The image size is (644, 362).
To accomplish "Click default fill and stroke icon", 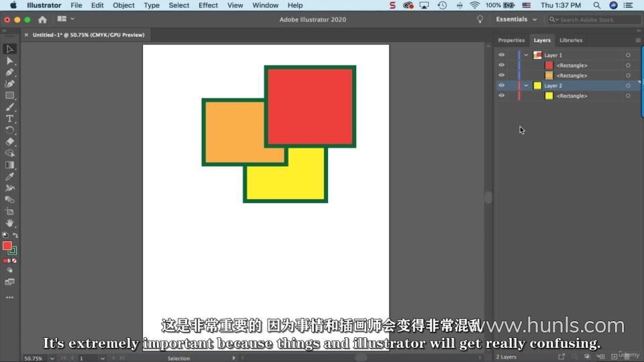I will pyautogui.click(x=5, y=235).
